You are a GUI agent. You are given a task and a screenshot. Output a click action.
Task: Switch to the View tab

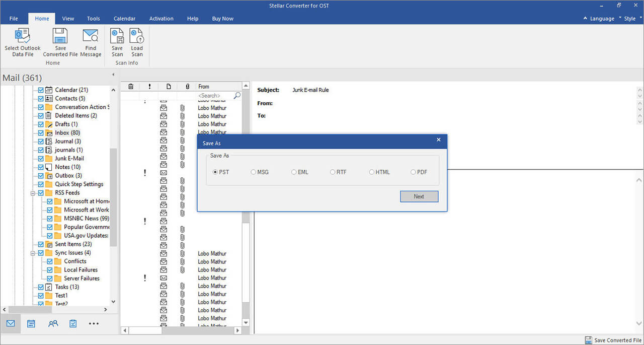coord(68,19)
